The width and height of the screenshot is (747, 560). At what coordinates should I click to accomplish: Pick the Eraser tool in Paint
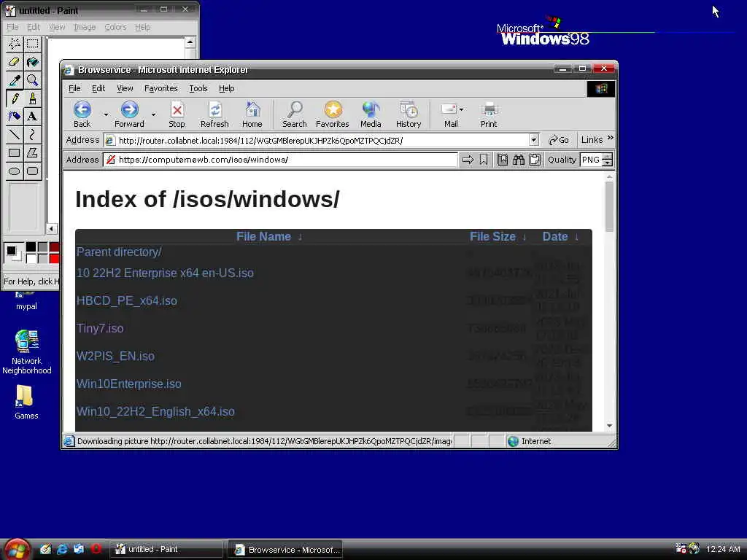point(15,62)
